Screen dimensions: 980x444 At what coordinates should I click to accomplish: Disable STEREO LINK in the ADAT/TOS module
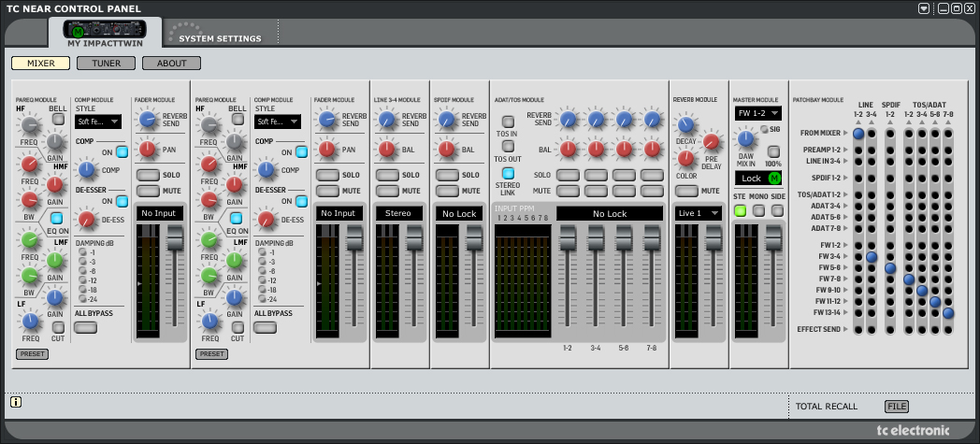[508, 173]
